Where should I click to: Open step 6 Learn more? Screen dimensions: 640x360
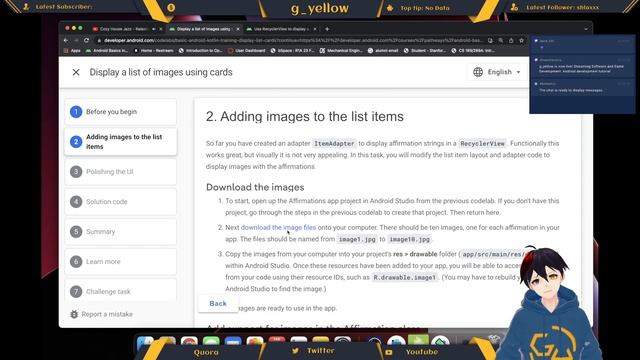[x=120, y=262]
